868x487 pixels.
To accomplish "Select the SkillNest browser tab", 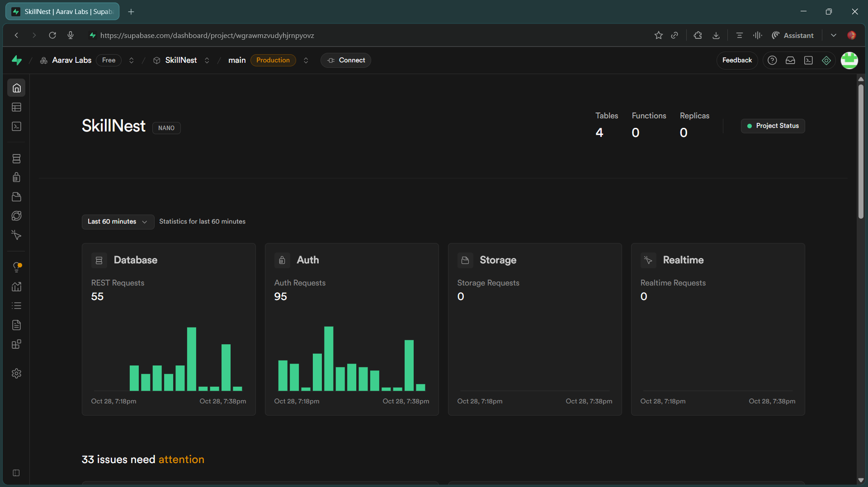I will click(x=62, y=12).
